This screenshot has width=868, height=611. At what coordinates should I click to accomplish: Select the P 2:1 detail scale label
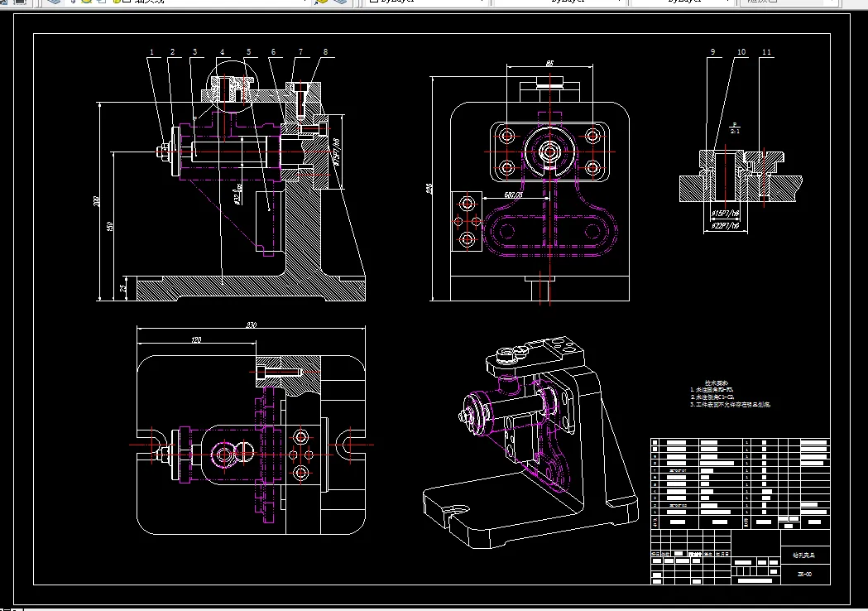[x=735, y=128]
